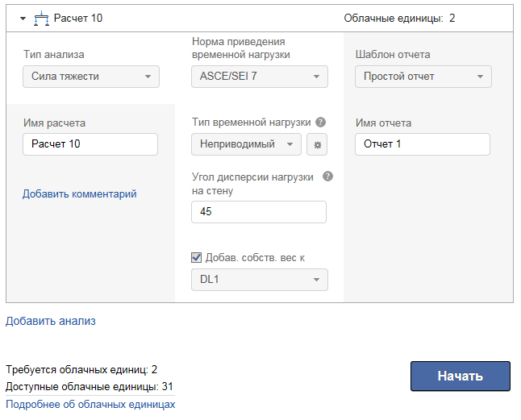Click the Имя расчета input field
Viewport: 521px width, 420px height.
point(90,144)
